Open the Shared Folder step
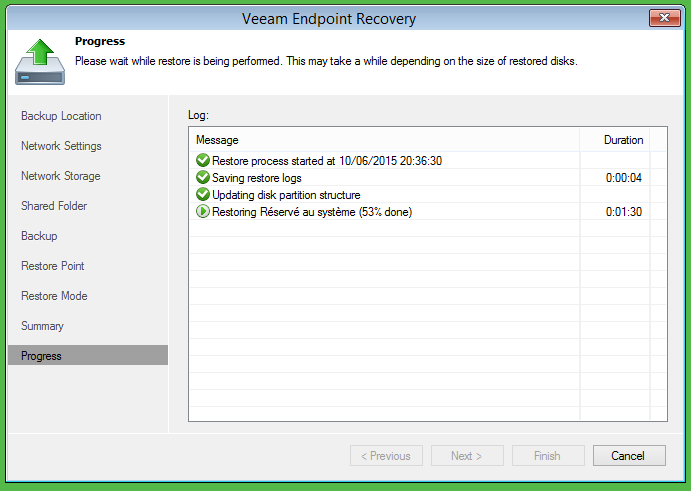Image resolution: width=691 pixels, height=491 pixels. coord(54,206)
